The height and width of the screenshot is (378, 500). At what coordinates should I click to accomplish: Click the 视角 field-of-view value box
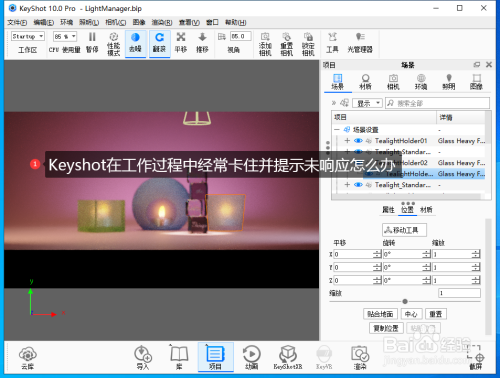pos(241,36)
